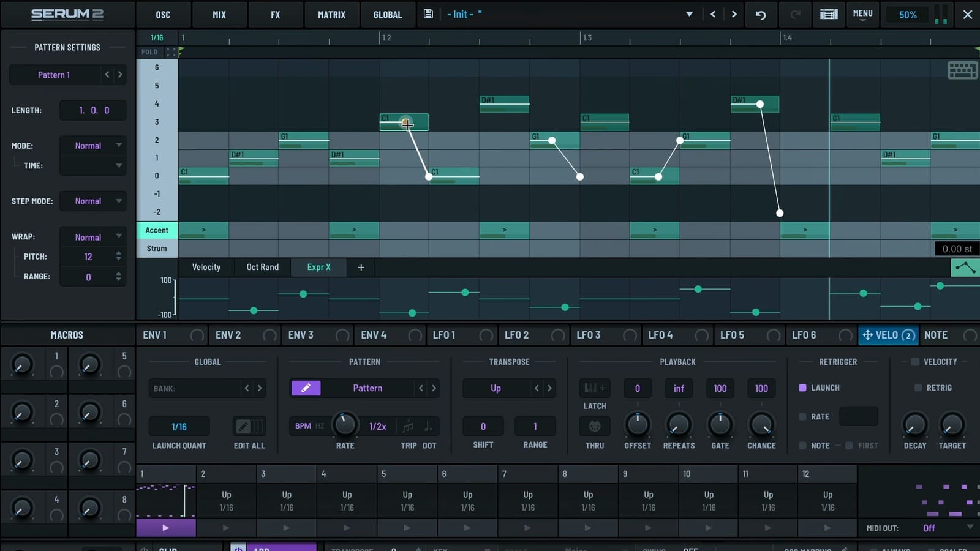Select the Velocity lane tab
The height and width of the screenshot is (551, 980).
[x=206, y=267]
